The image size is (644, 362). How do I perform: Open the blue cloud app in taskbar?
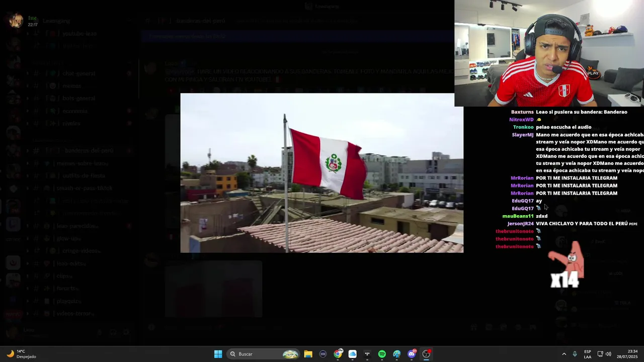(x=353, y=354)
